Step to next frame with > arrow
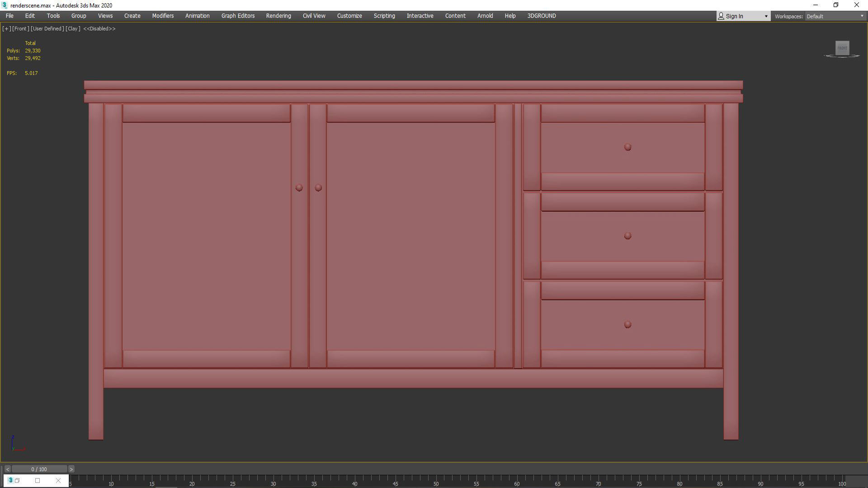 71,469
